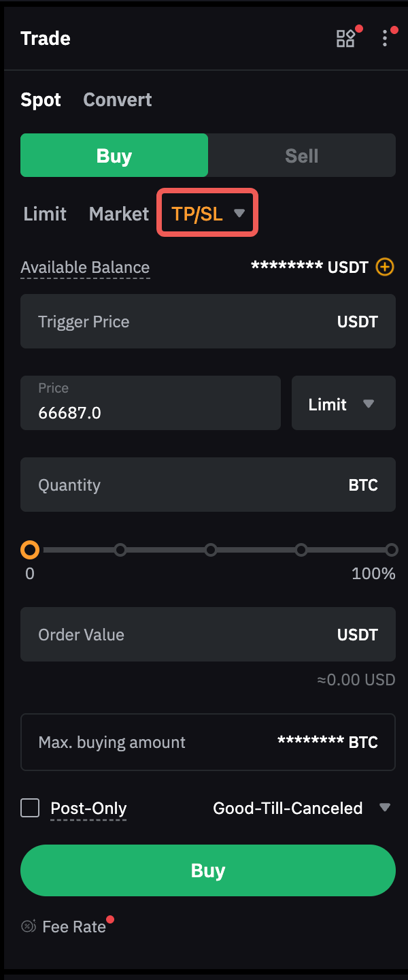Switch to the Sell side toggle
Screen dimensions: 408x980
(301, 156)
